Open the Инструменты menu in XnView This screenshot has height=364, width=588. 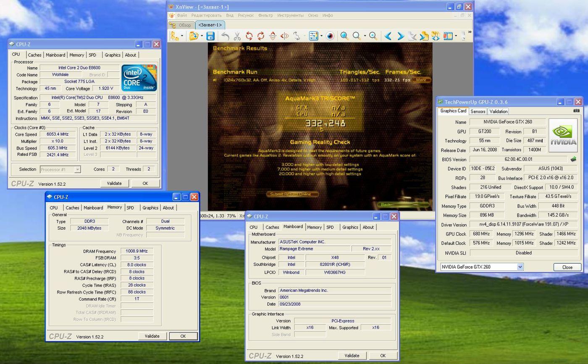click(290, 16)
